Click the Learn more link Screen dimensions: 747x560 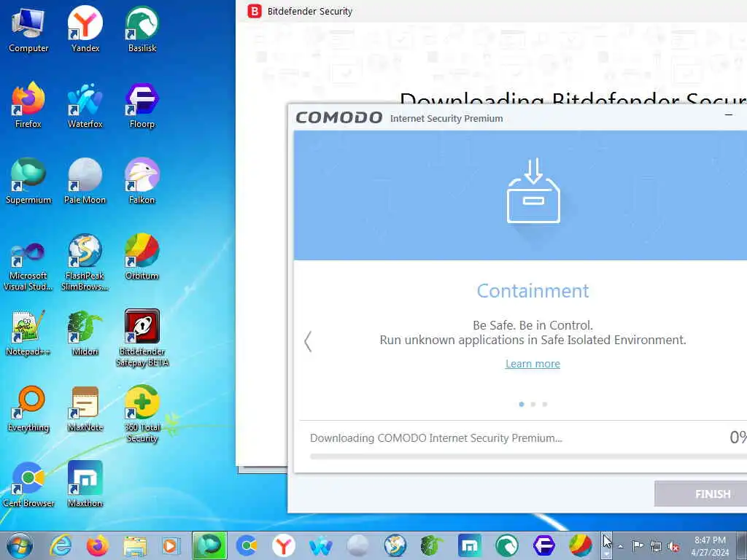coord(533,364)
